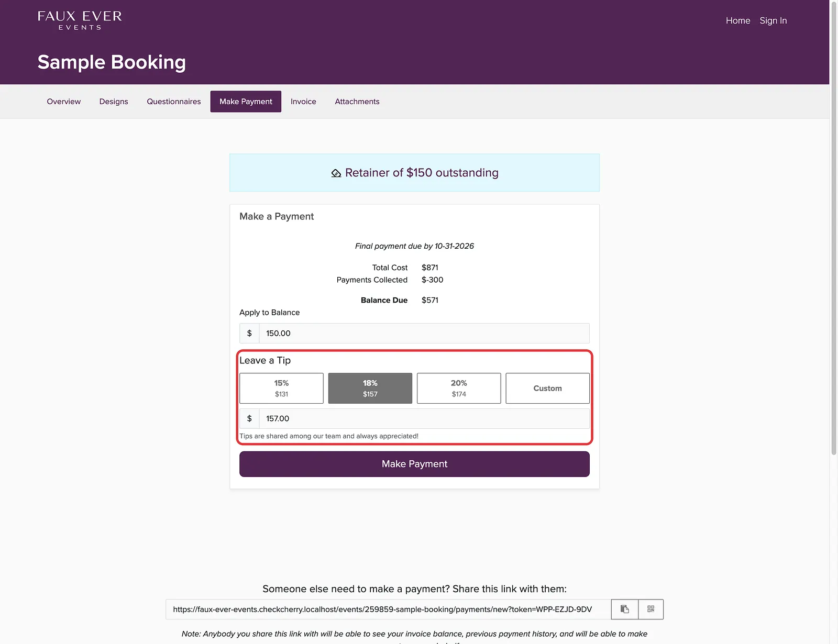Edit the Apply to Balance amount field
838x644 pixels.
(x=424, y=333)
